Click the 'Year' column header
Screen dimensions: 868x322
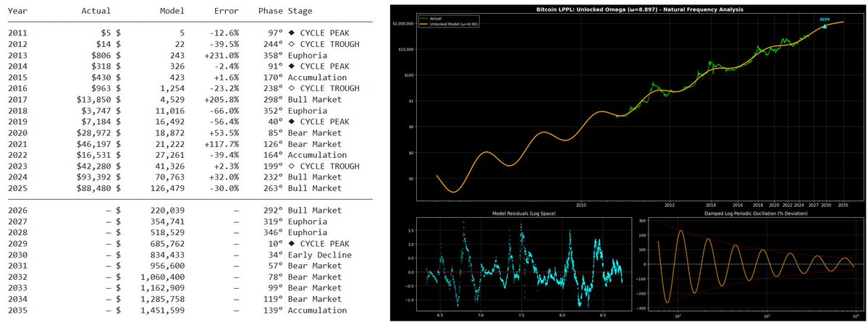[x=17, y=11]
